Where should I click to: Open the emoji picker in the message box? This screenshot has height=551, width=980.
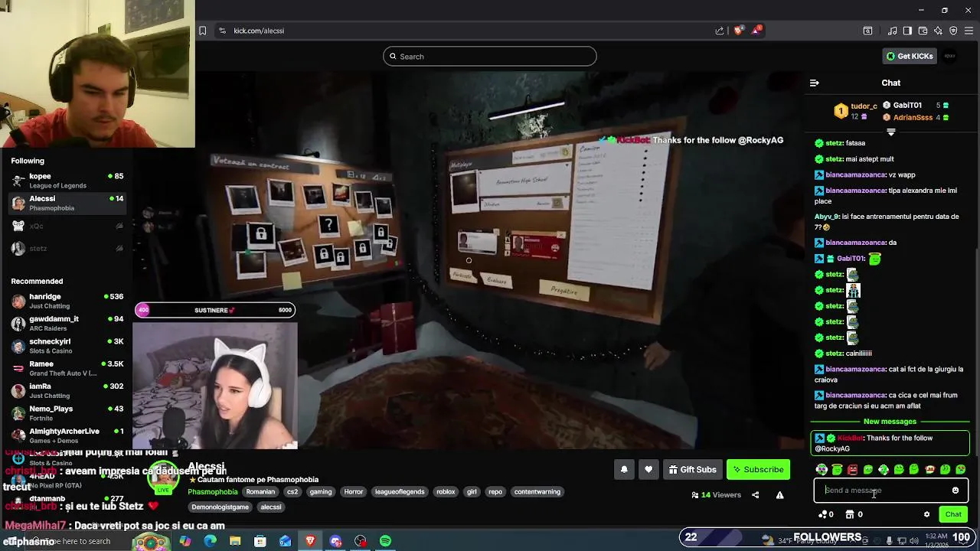(x=955, y=491)
